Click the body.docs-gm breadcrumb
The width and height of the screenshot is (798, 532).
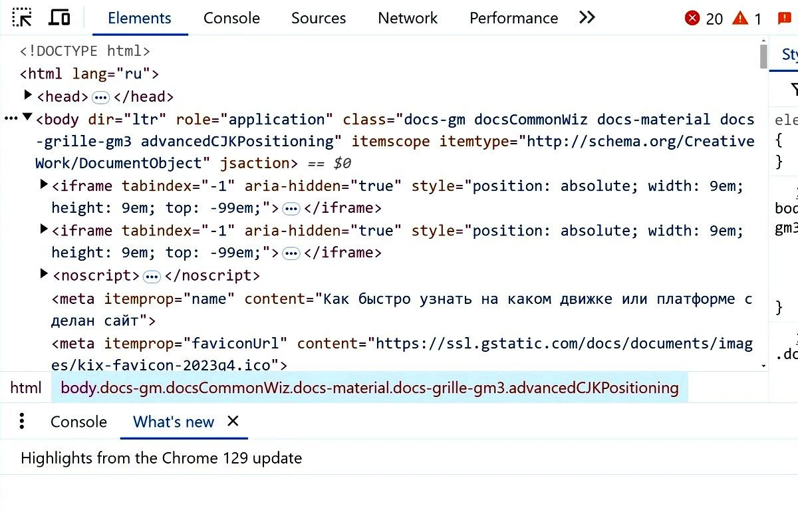pos(370,388)
